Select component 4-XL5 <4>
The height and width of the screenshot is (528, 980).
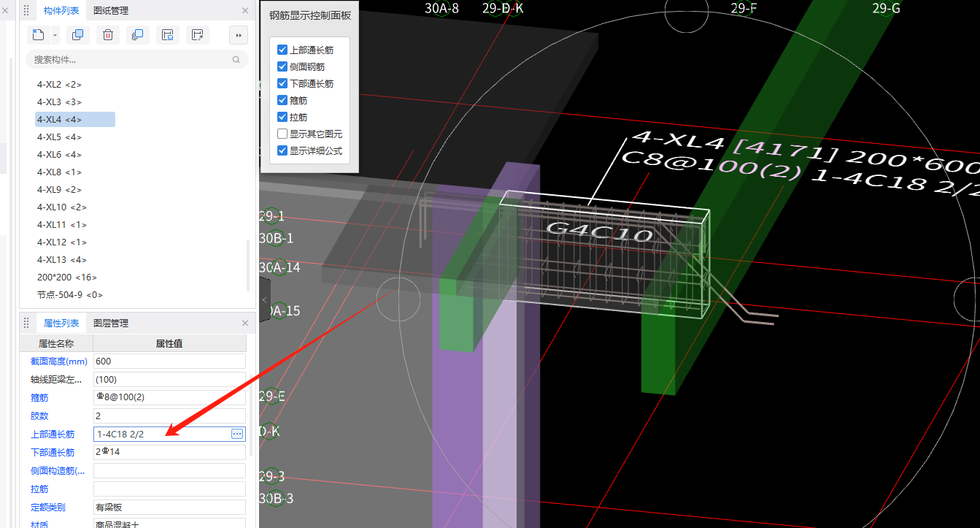pos(59,137)
